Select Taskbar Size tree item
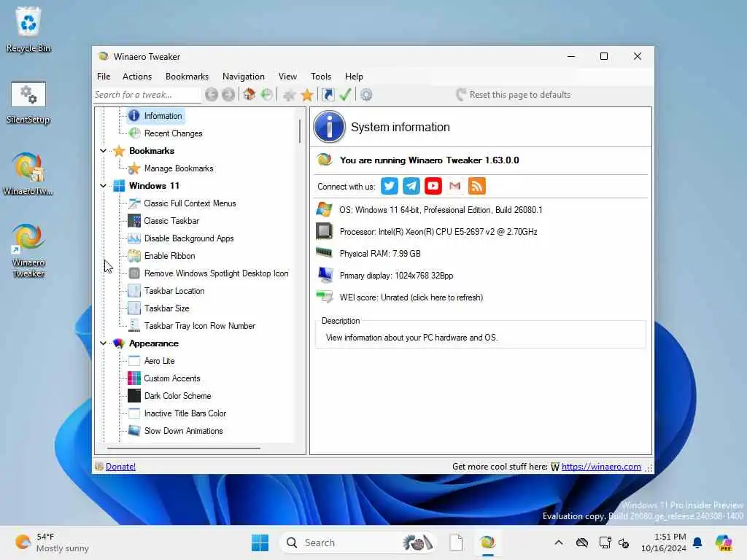Image resolution: width=747 pixels, height=560 pixels. coord(167,308)
